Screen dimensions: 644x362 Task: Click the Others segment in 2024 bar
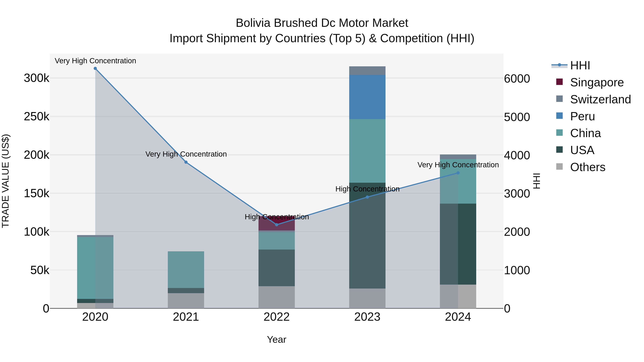(458, 296)
